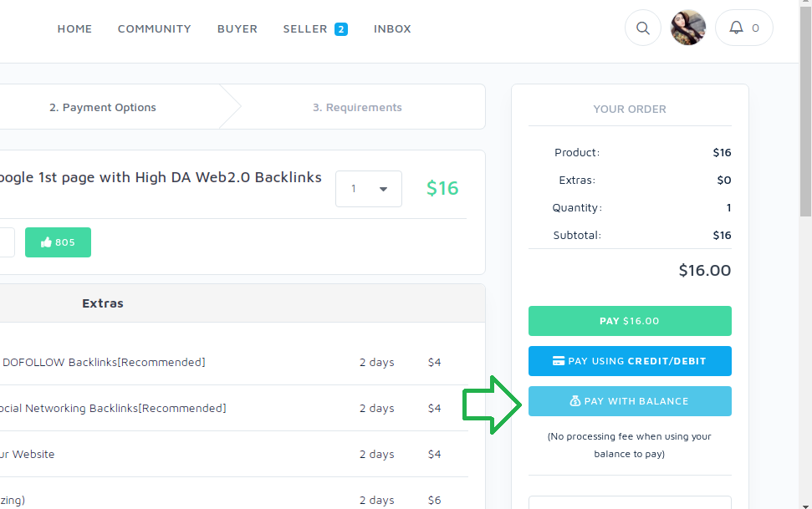
Task: Click the Seller notification badge showing 2
Action: tap(340, 29)
